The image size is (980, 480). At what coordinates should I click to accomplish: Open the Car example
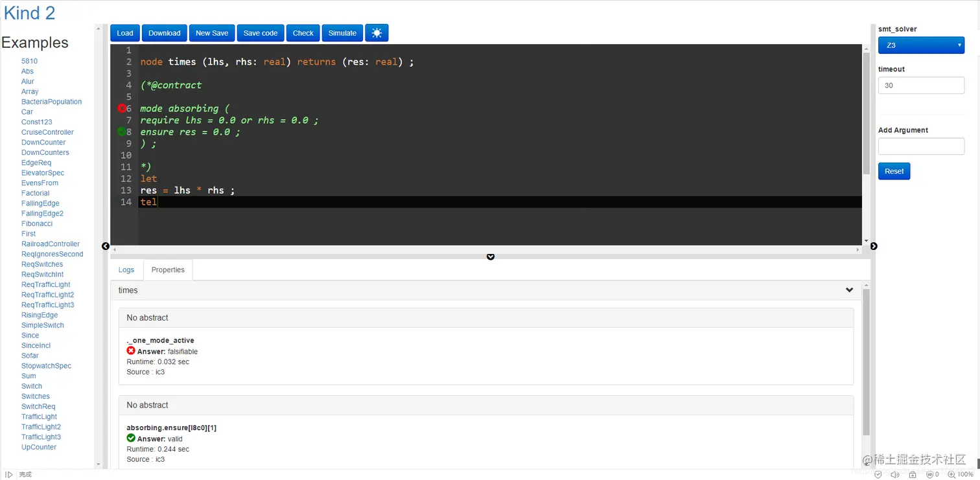27,112
